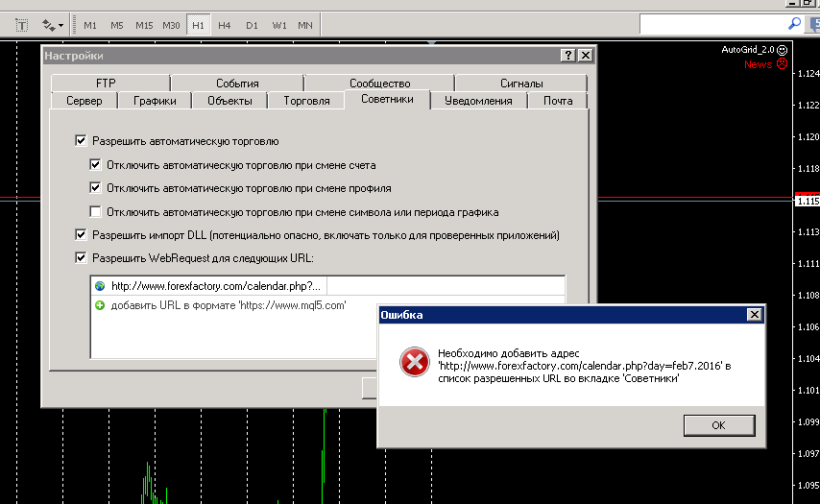The width and height of the screenshot is (820, 504).
Task: Open the Сообщество tab
Action: 379,84
